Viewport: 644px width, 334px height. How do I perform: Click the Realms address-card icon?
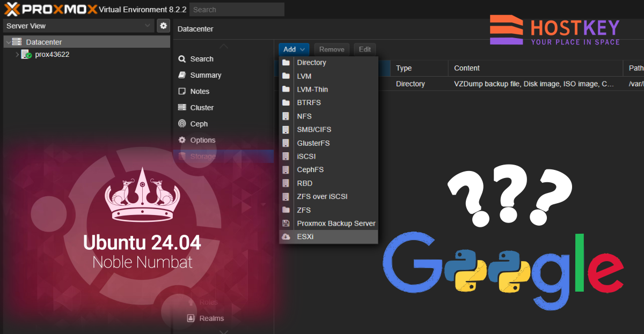[x=191, y=318]
